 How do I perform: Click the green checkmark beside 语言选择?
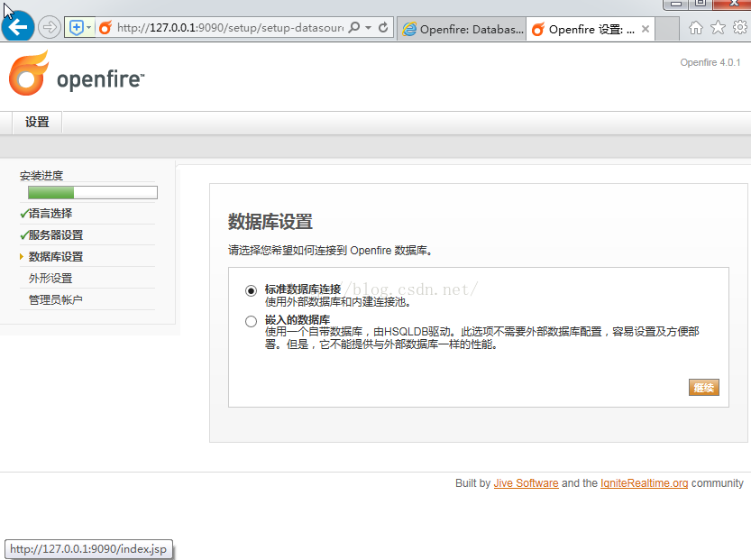24,214
